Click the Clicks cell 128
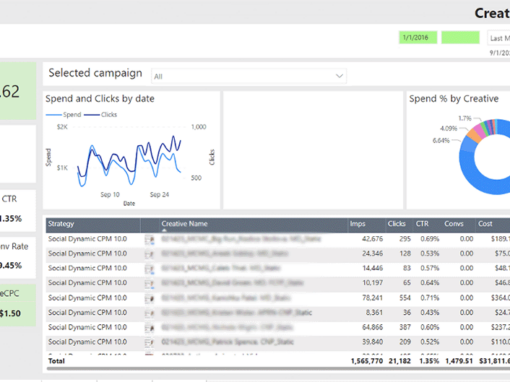 pyautogui.click(x=405, y=254)
